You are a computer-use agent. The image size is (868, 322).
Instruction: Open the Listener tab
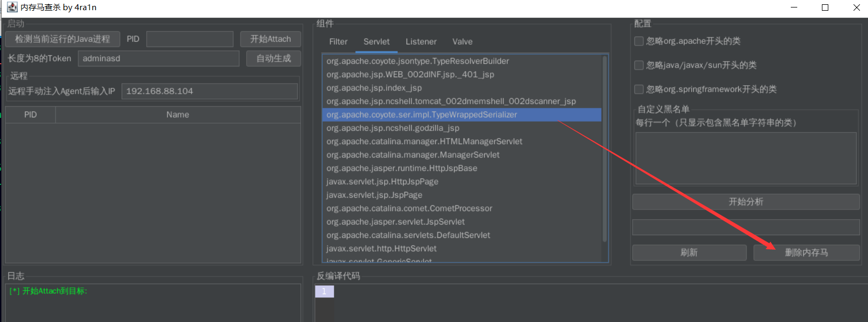coord(421,42)
